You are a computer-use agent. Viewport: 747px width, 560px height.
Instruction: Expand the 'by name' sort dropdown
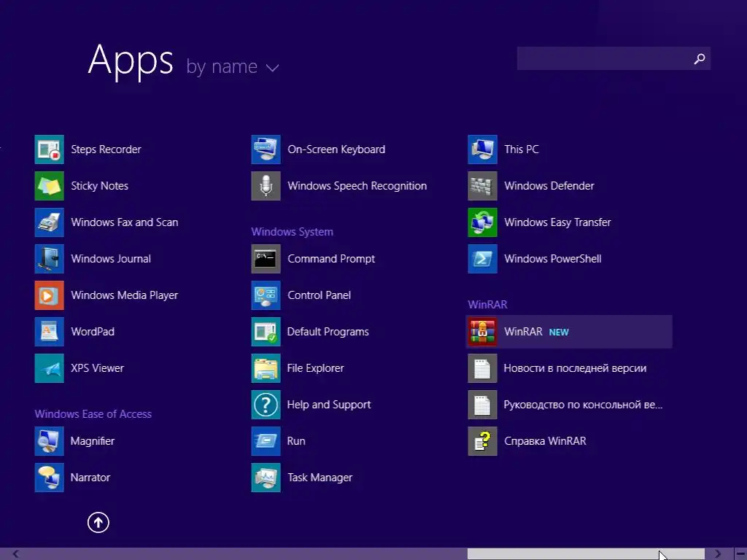[233, 67]
